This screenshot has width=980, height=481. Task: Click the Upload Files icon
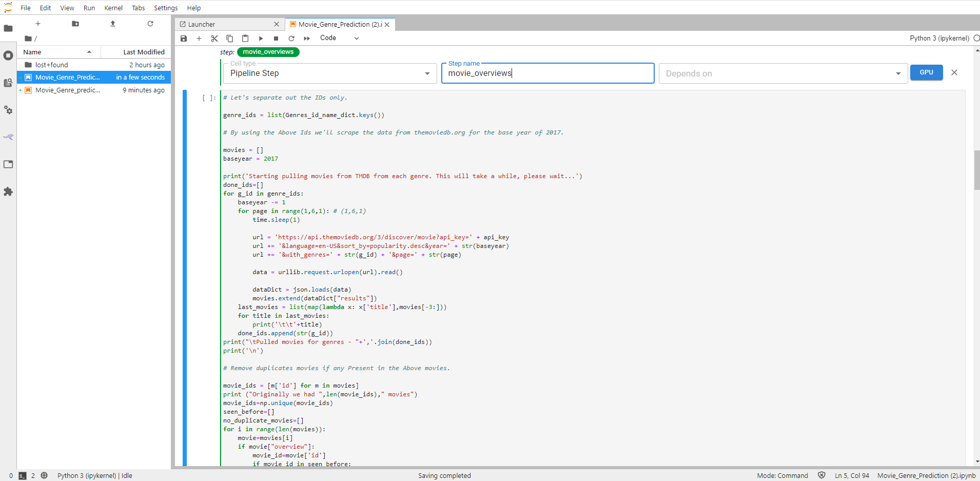coord(113,24)
